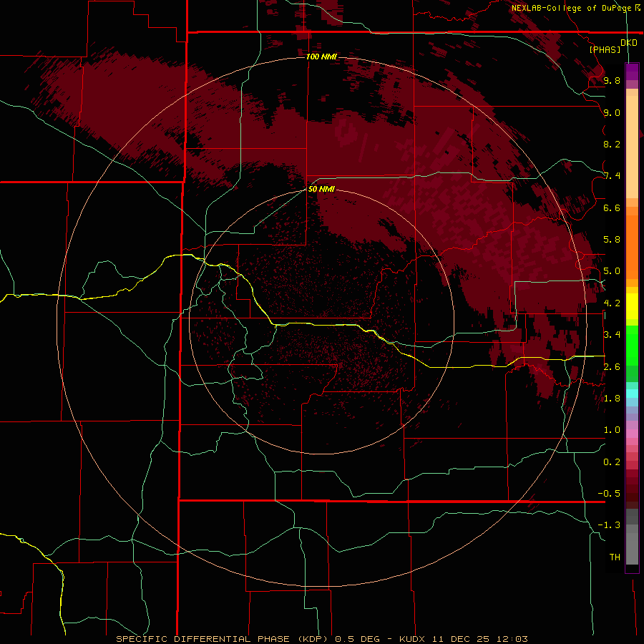Click the KUDX station identifier
The width and height of the screenshot is (644, 644).
pyautogui.click(x=413, y=639)
